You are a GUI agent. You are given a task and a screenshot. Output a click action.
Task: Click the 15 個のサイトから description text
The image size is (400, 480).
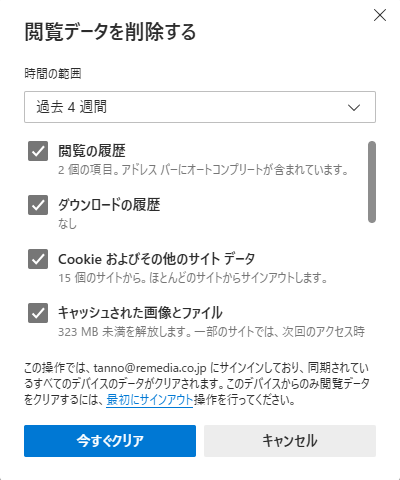point(193,278)
